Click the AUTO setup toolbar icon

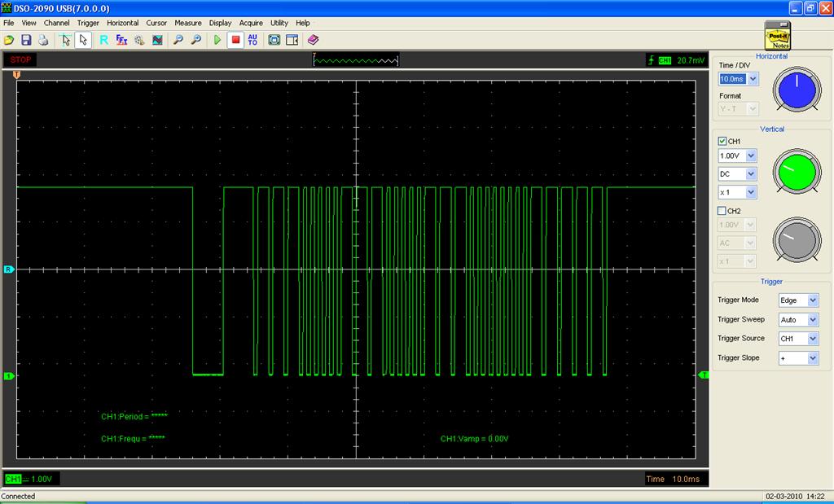[252, 39]
